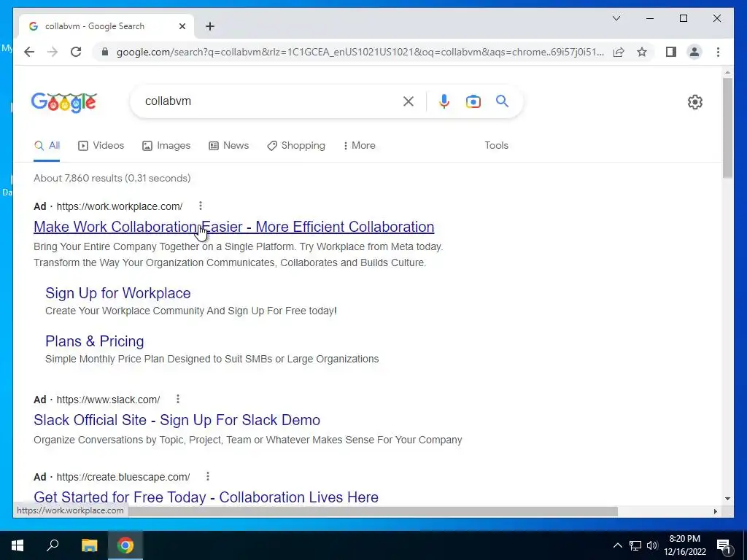Clear the search box text

pos(409,101)
